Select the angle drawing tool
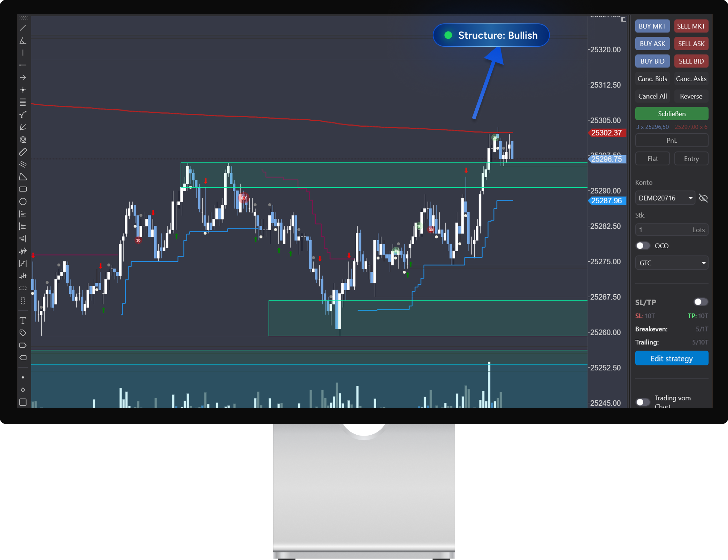 pyautogui.click(x=23, y=41)
